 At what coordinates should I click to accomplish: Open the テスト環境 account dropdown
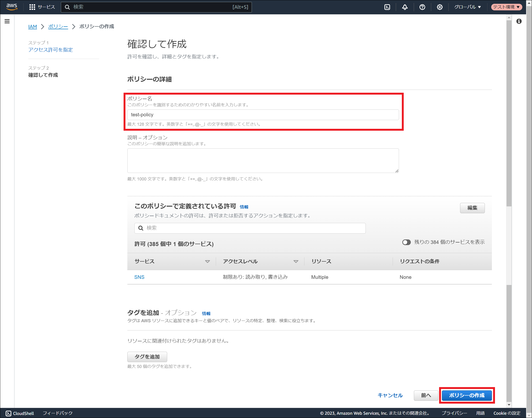point(506,7)
